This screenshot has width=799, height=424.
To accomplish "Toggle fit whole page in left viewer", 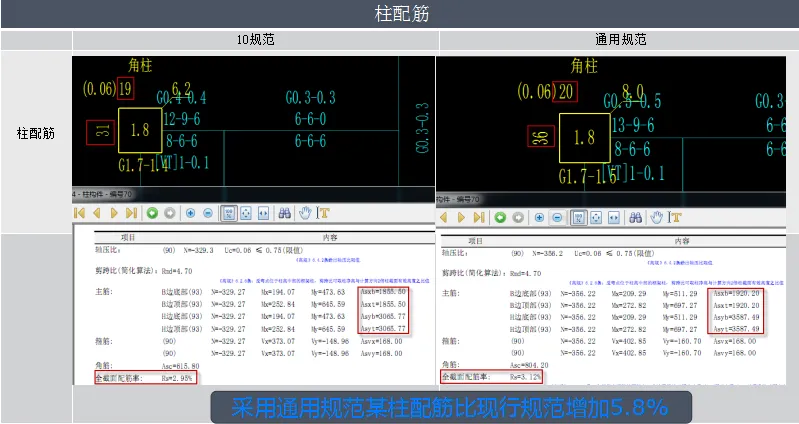I will (246, 213).
